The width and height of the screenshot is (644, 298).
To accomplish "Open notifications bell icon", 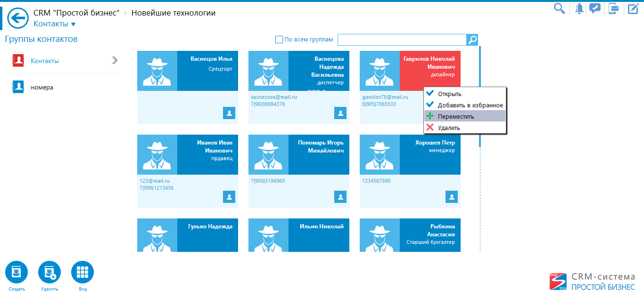I will pyautogui.click(x=579, y=8).
